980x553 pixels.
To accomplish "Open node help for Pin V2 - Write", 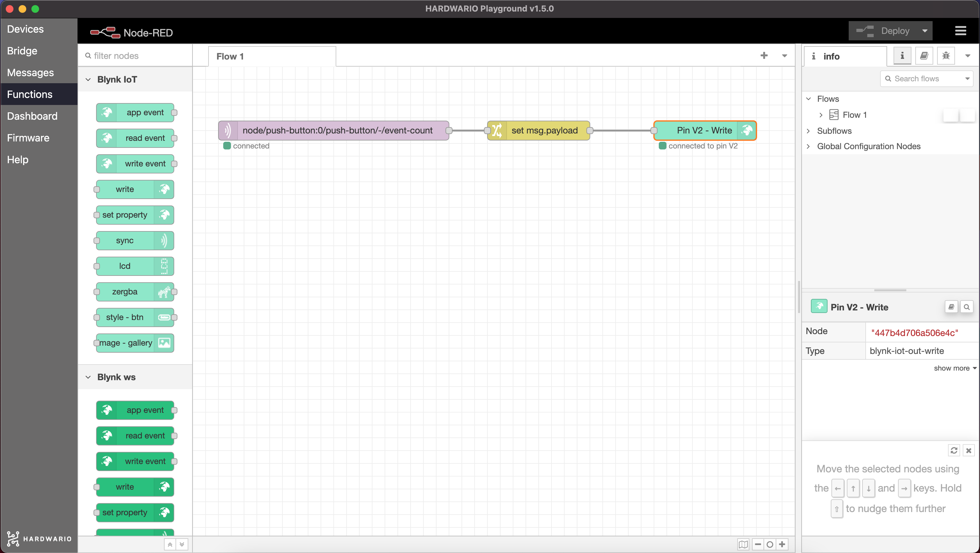I will (951, 307).
